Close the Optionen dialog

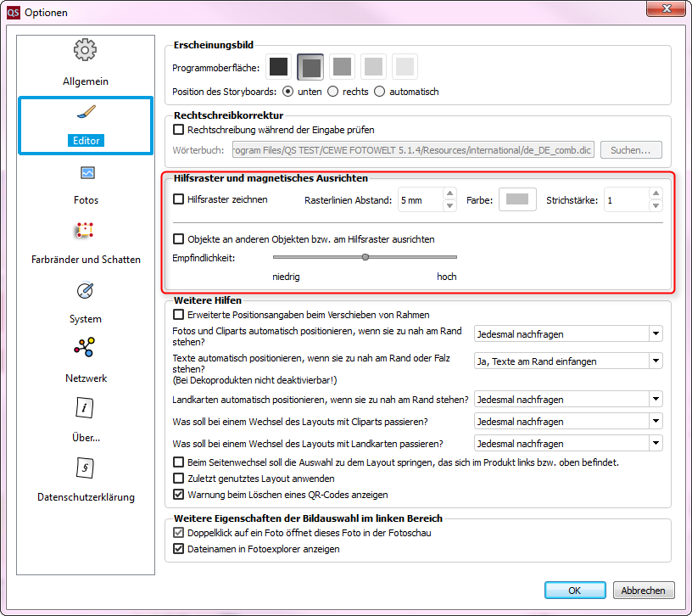pyautogui.click(x=667, y=8)
